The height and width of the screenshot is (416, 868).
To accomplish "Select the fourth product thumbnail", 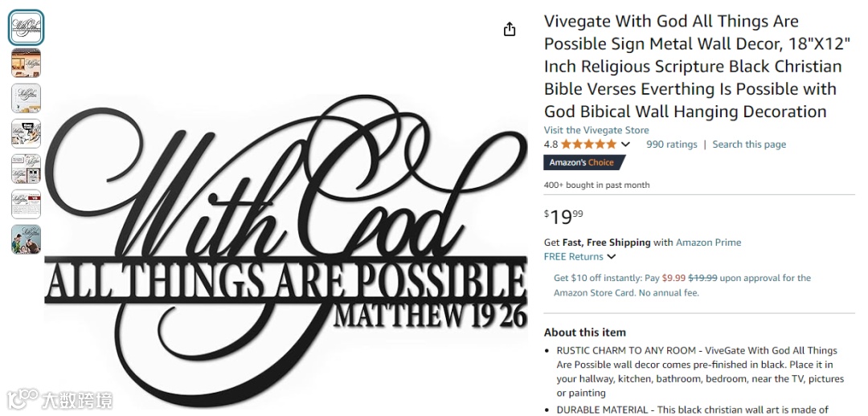I will click(x=26, y=134).
